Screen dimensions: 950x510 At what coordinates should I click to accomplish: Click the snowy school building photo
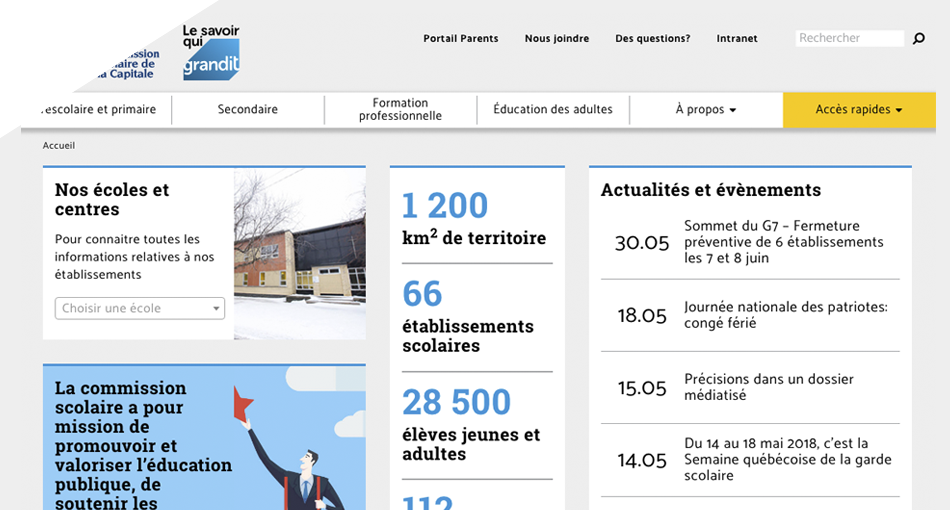coord(300,253)
